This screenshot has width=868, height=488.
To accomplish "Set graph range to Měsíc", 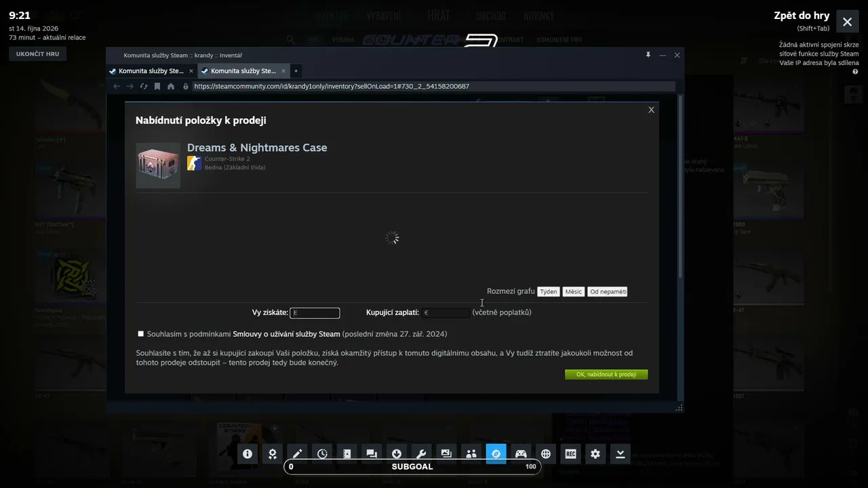I will [x=573, y=291].
